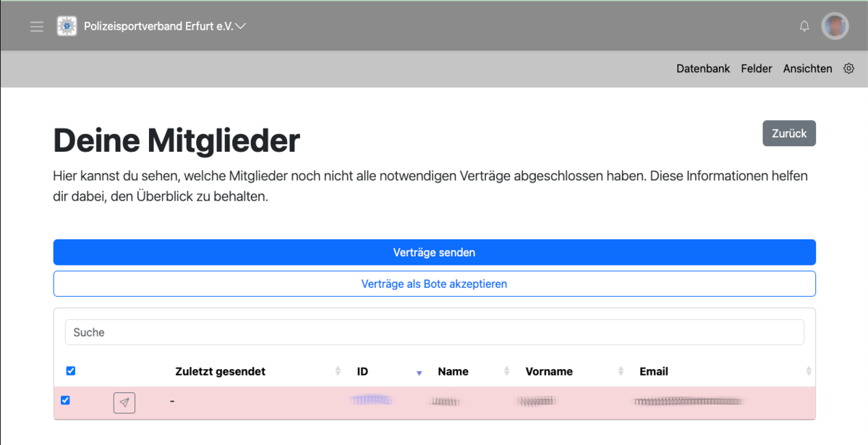868x445 pixels.
Task: Open the hamburger sidebar menu
Action: (37, 27)
